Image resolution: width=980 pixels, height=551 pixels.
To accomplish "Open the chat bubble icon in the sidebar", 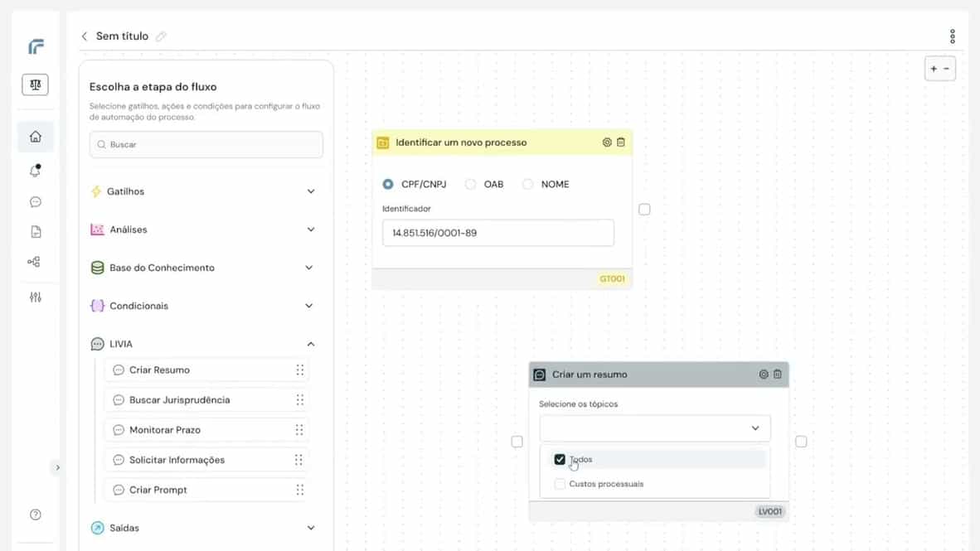I will tap(36, 202).
